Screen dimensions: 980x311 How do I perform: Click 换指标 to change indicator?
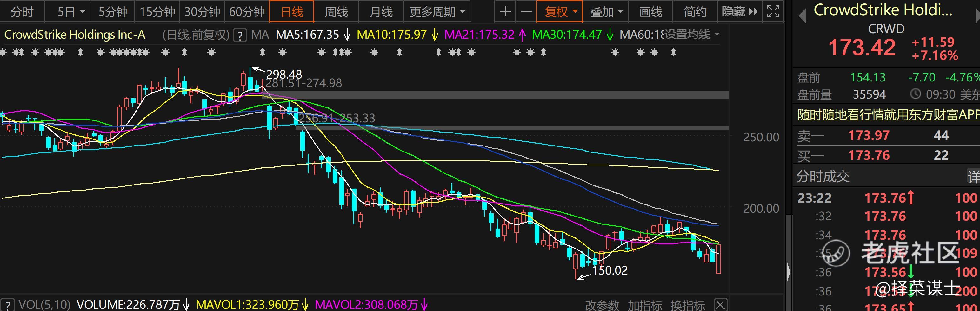688,305
